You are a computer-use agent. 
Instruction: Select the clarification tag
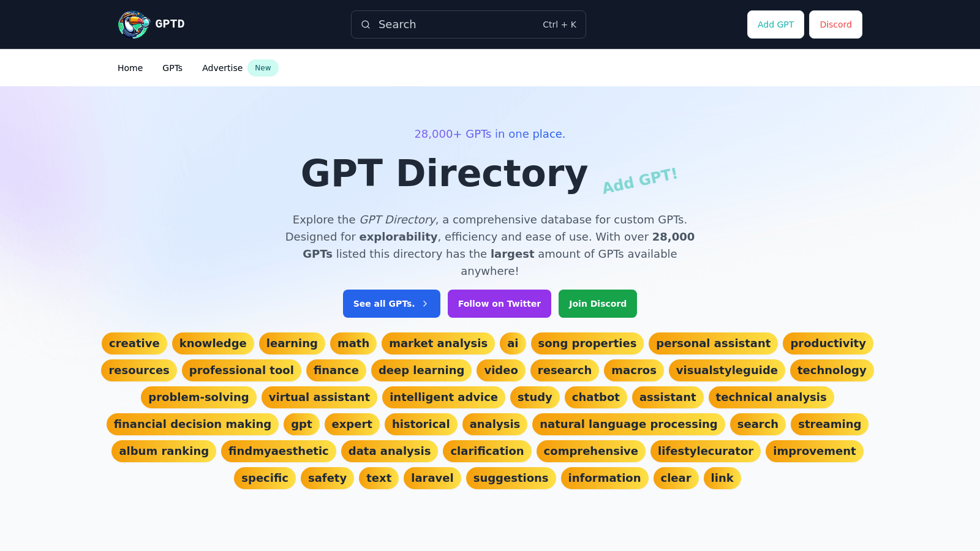(x=487, y=451)
